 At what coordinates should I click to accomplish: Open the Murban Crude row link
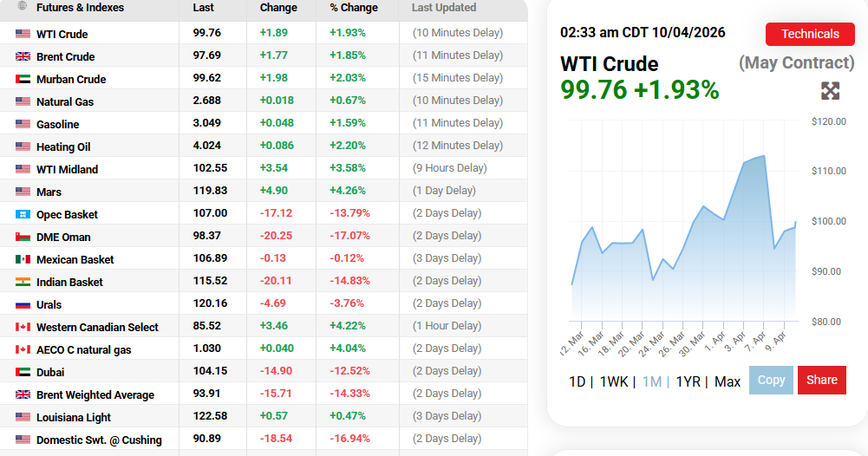click(71, 79)
